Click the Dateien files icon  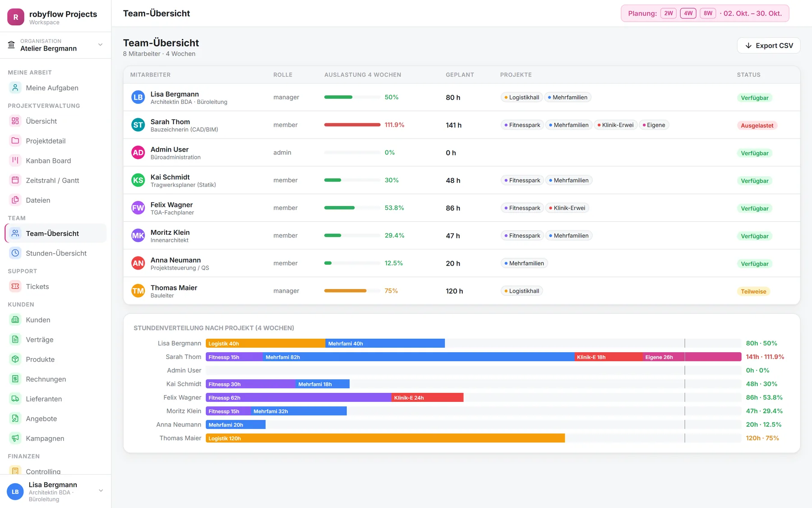[15, 200]
